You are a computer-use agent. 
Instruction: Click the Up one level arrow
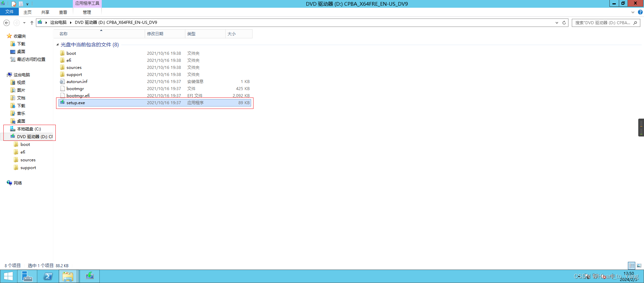pos(32,23)
